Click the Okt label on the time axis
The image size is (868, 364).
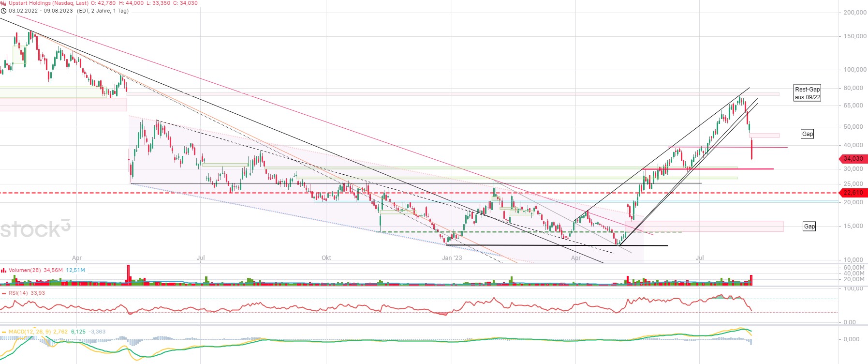326,258
